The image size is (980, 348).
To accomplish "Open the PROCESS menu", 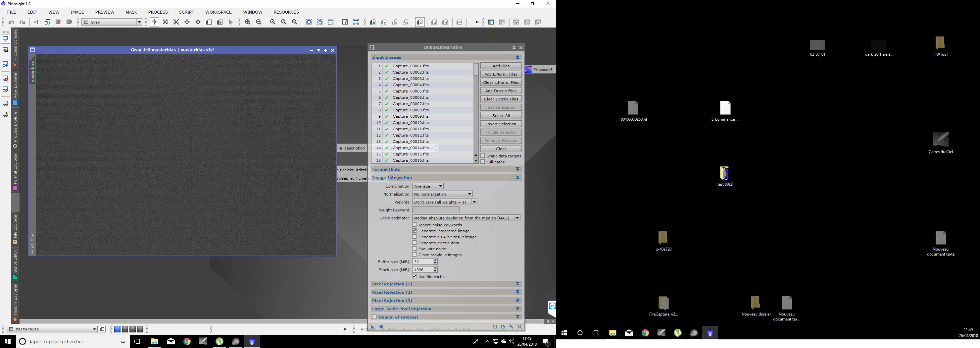I will 158,12.
